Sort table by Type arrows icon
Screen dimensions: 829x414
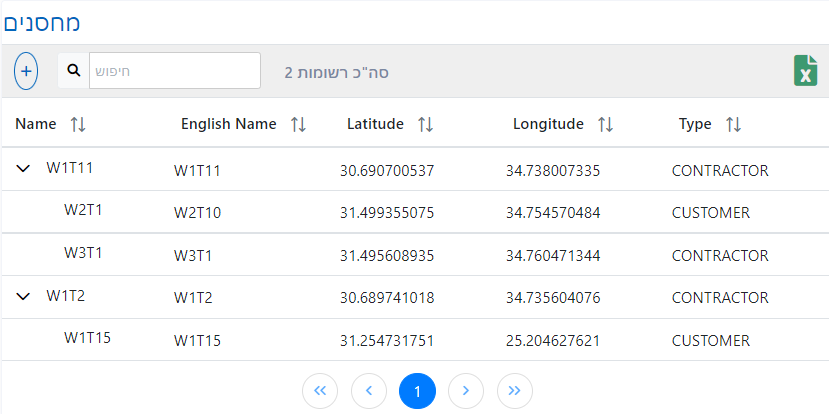click(x=733, y=125)
